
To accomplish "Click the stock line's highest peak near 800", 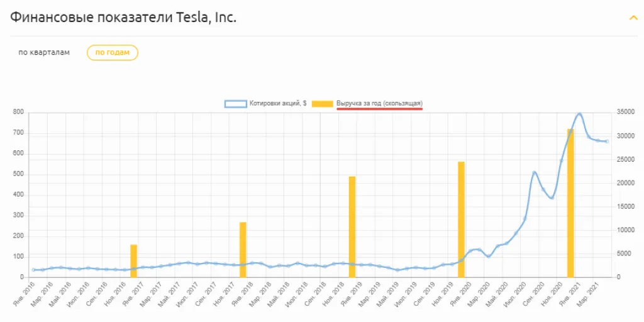I will 579,114.
